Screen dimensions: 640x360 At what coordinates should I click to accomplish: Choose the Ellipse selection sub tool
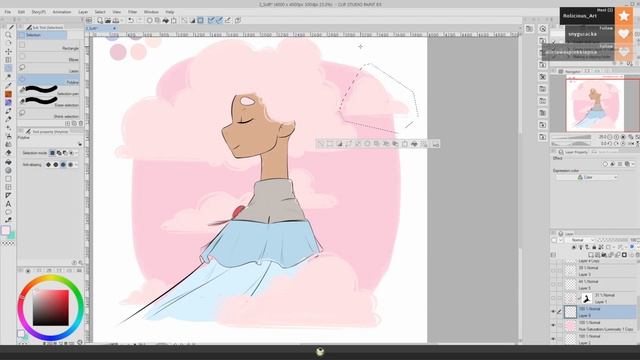pyautogui.click(x=49, y=58)
